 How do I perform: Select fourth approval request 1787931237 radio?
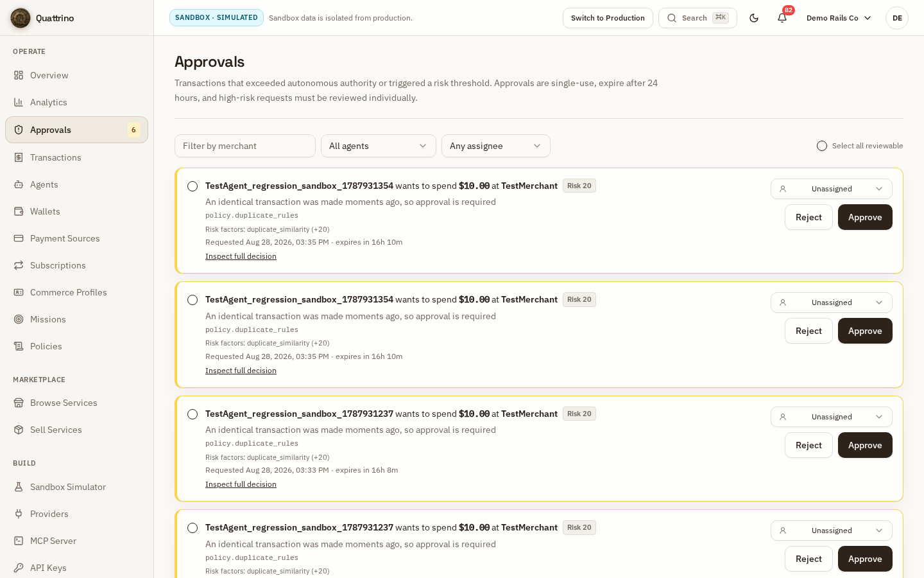(193, 528)
